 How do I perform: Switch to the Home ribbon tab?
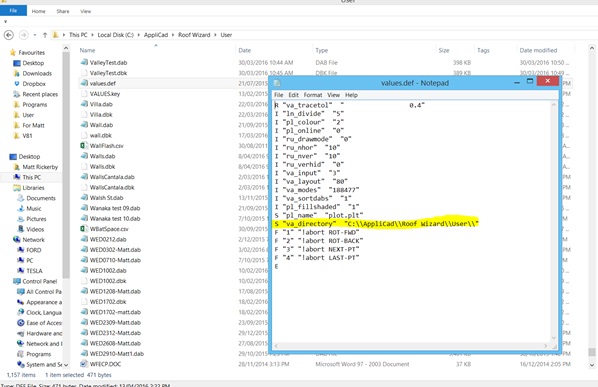[x=38, y=11]
